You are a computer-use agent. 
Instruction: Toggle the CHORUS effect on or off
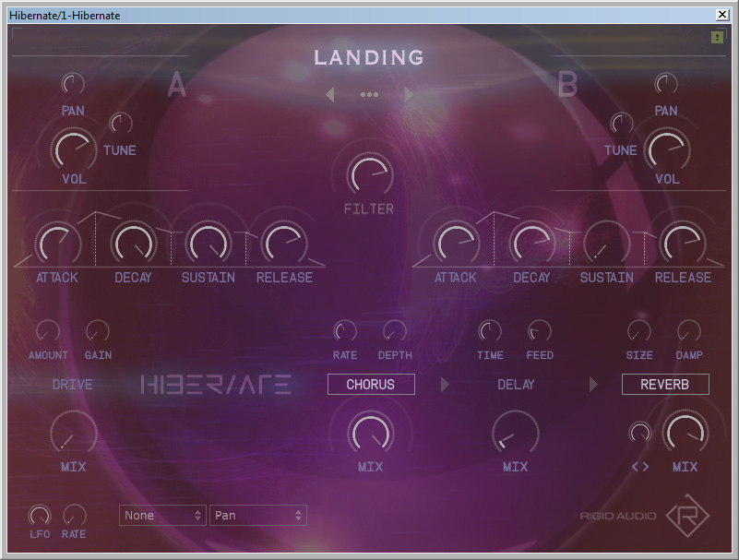(x=371, y=385)
